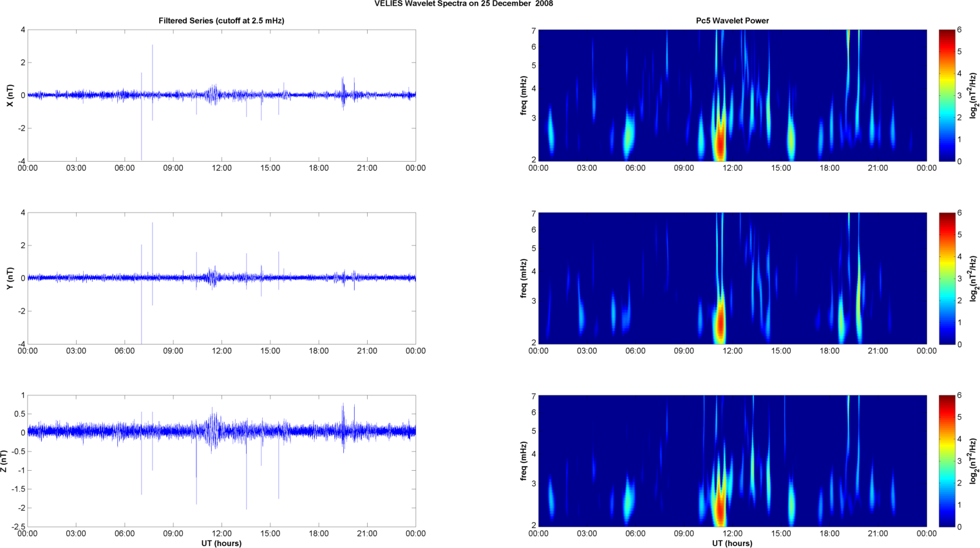Screen dimensions: 980x548
Task: Click 'freq (mHz)' label of the Z spectrogram
Action: coord(524,461)
